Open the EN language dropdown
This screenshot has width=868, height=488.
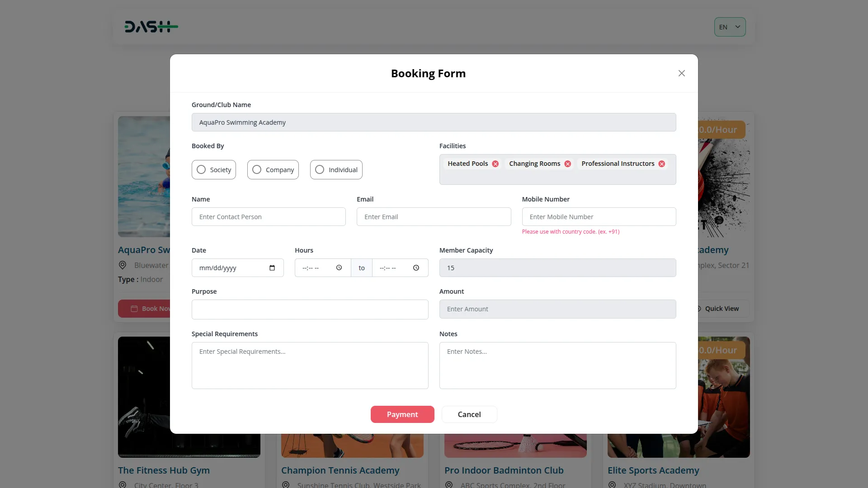(730, 27)
